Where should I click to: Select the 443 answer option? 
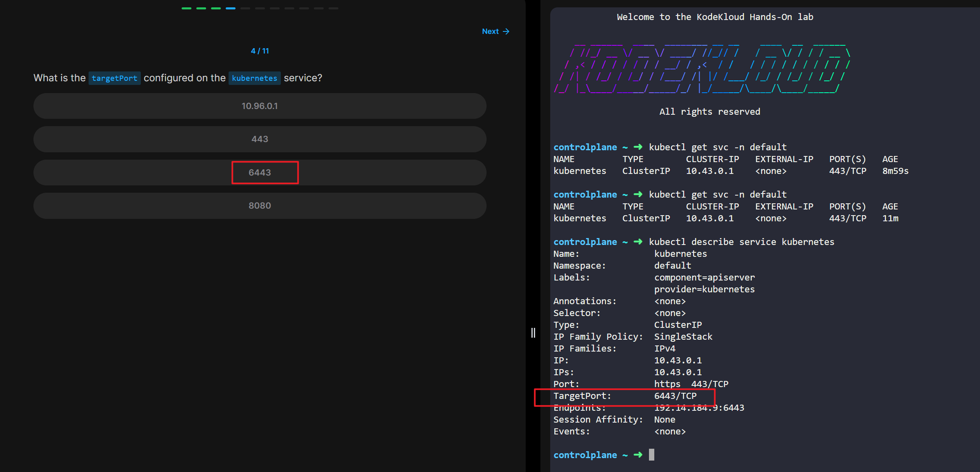[x=260, y=139]
